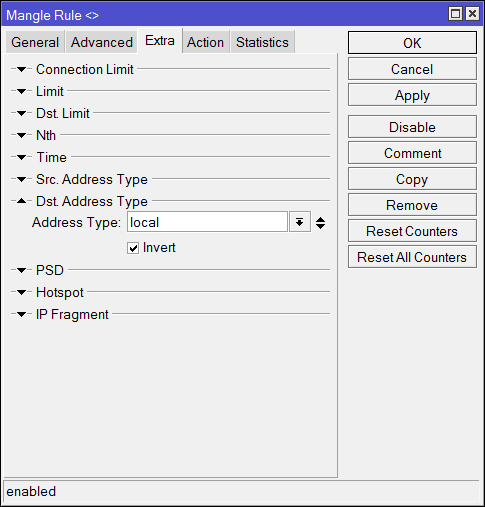
Task: Switch to the Statistics tab
Action: pos(262,42)
